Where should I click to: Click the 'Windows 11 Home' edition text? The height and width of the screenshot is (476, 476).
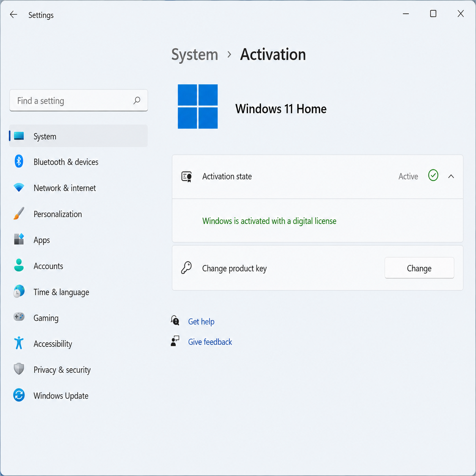[281, 109]
